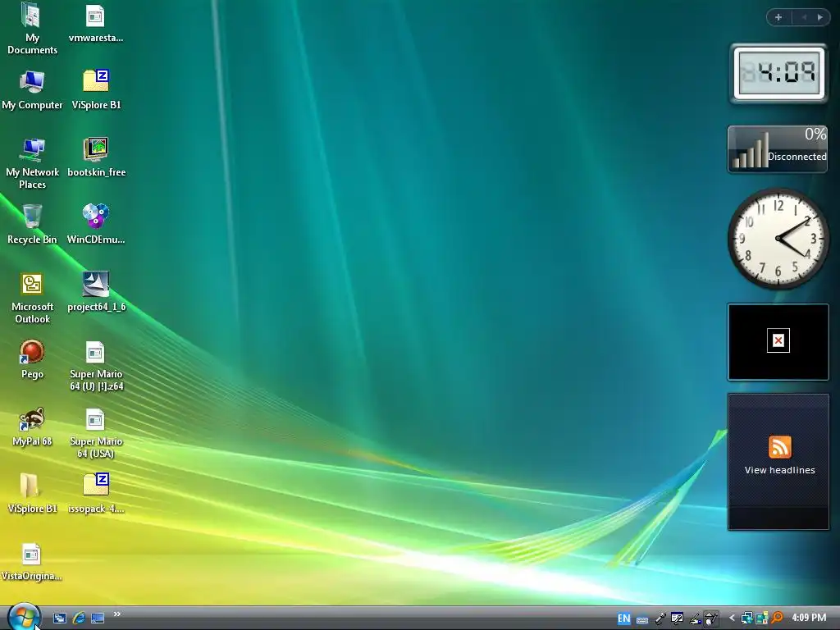Open the Start menu orb
The width and height of the screenshot is (840, 630).
24,617
